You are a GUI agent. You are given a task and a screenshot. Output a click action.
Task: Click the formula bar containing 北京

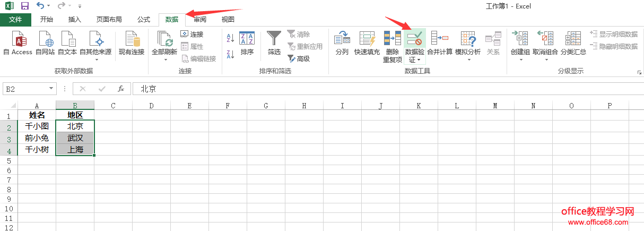[387, 89]
